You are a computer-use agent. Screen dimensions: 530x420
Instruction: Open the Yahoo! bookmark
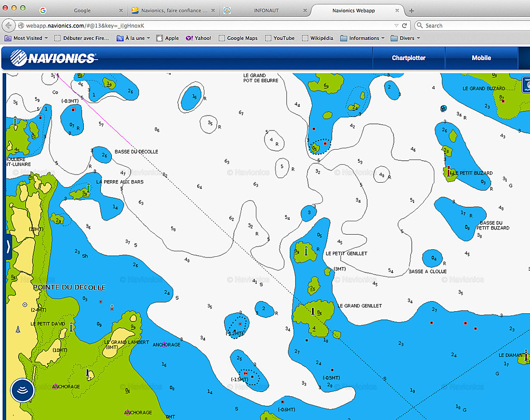click(x=198, y=38)
